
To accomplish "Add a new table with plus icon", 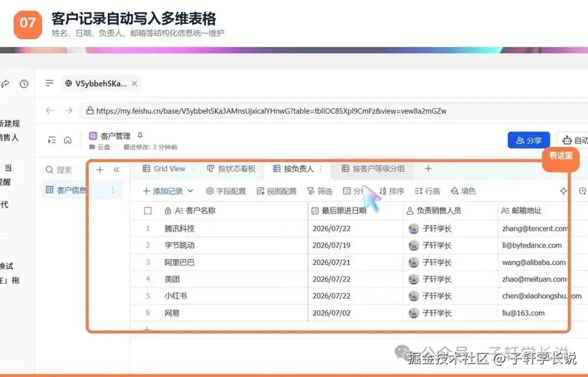I will pyautogui.click(x=100, y=170).
